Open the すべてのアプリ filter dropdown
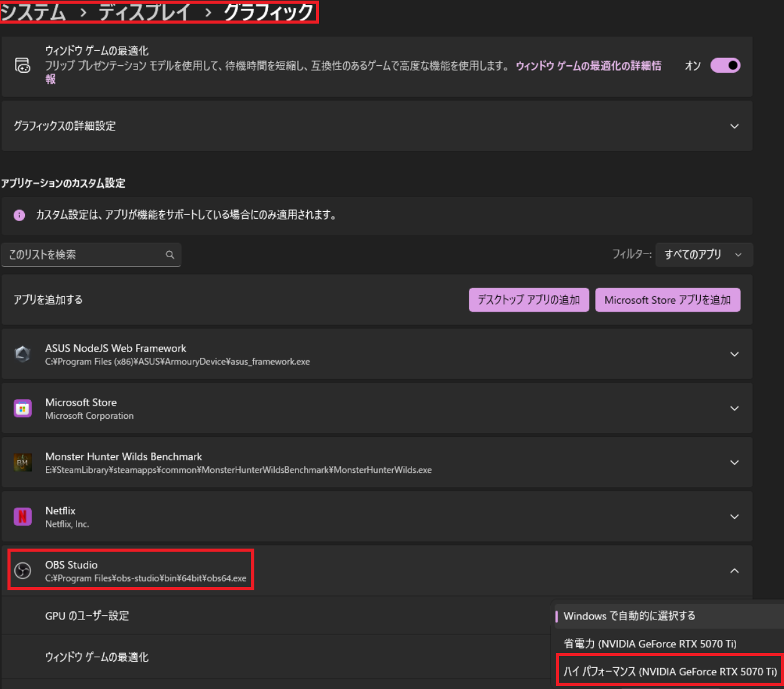 (x=703, y=255)
